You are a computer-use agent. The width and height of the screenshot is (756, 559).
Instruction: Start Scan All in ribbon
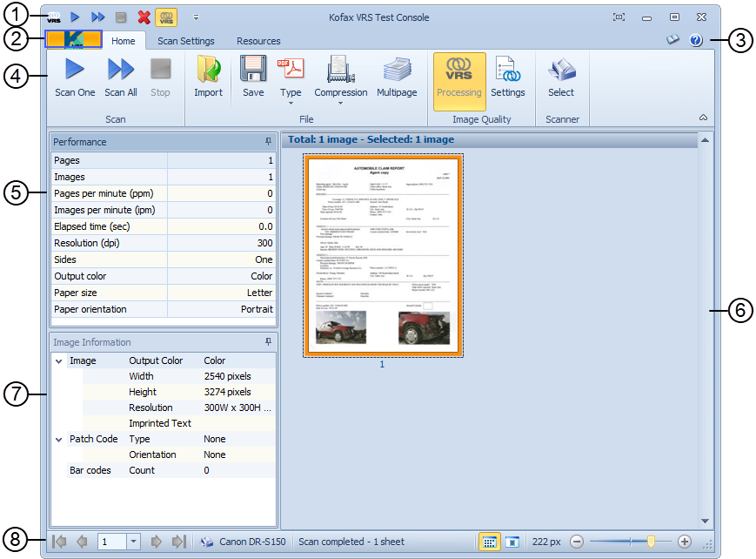click(x=121, y=77)
